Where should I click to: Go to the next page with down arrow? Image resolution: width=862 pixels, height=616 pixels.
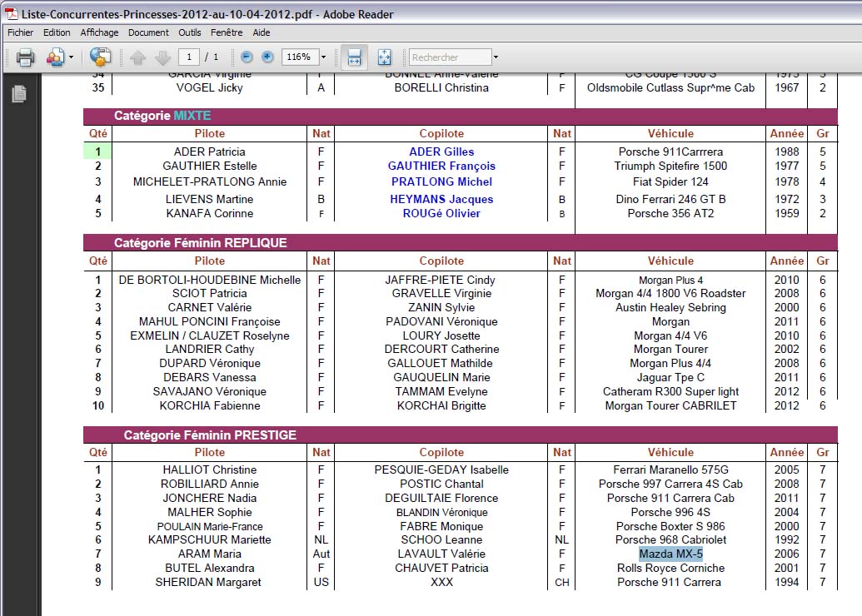[162, 57]
